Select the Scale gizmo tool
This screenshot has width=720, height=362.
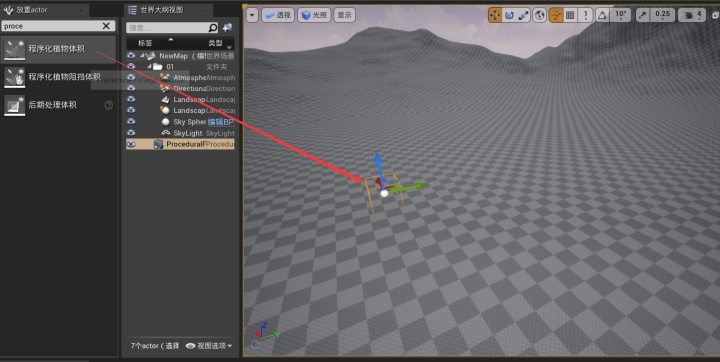click(x=523, y=15)
